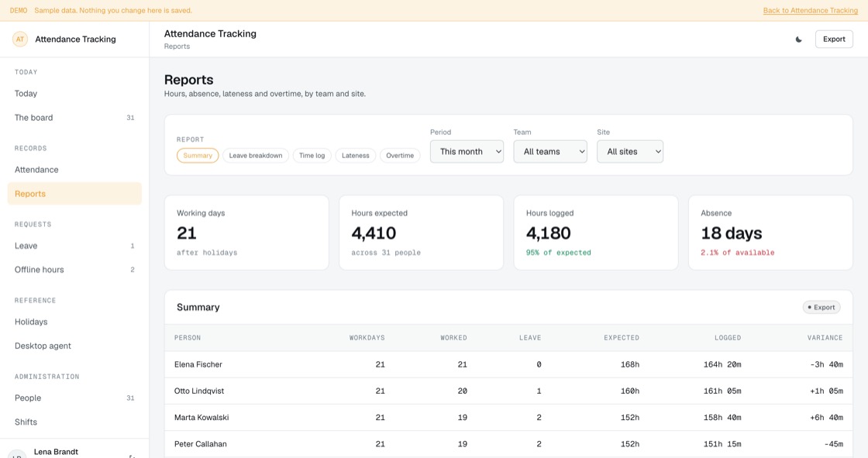Click the LOGGED column header
The width and height of the screenshot is (868, 458).
coord(728,338)
